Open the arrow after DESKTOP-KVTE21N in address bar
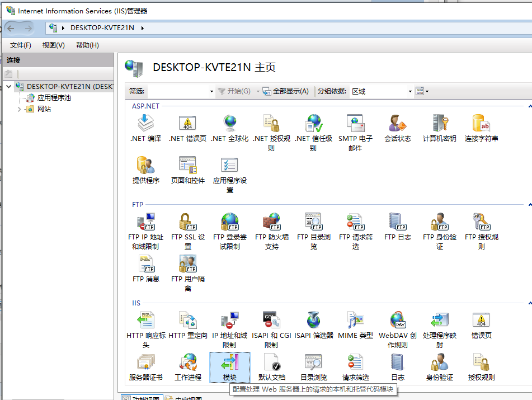 (x=143, y=28)
